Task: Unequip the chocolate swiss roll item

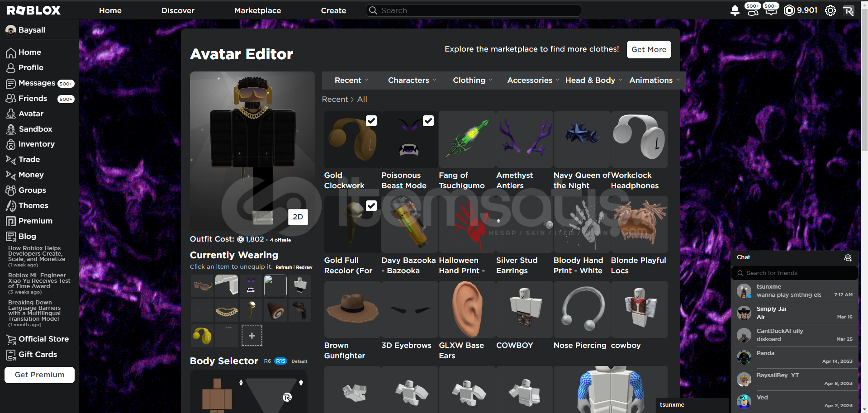Action: [275, 310]
